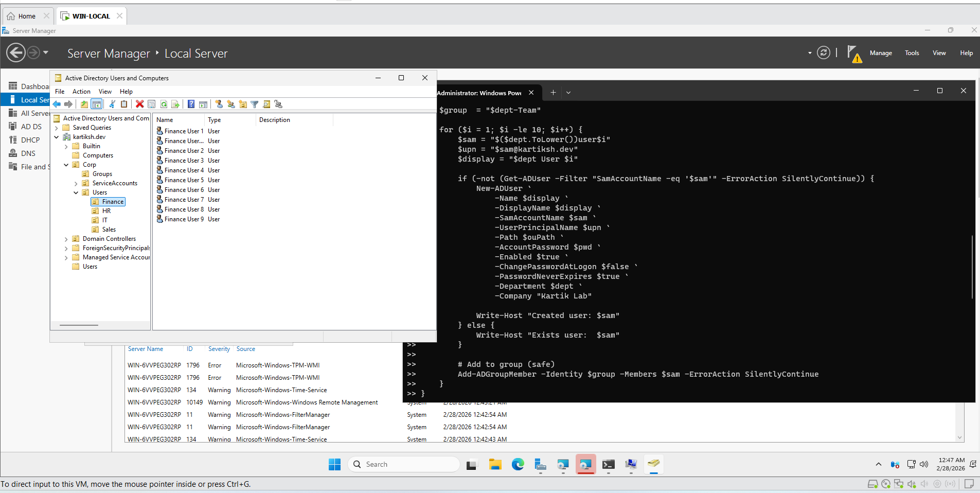
Task: Click the Forward arrow in ADUC toolbar
Action: point(68,104)
